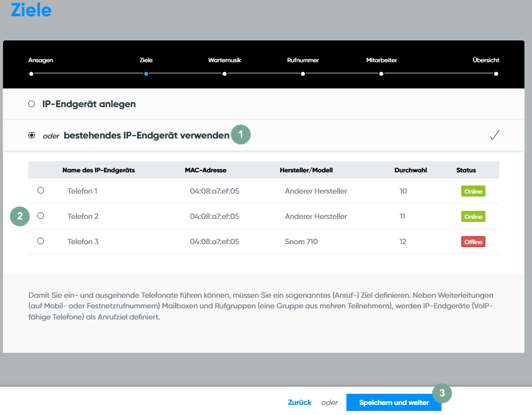532x415 pixels.
Task: Click the green Online badge for Telefon 1
Action: [x=473, y=192]
